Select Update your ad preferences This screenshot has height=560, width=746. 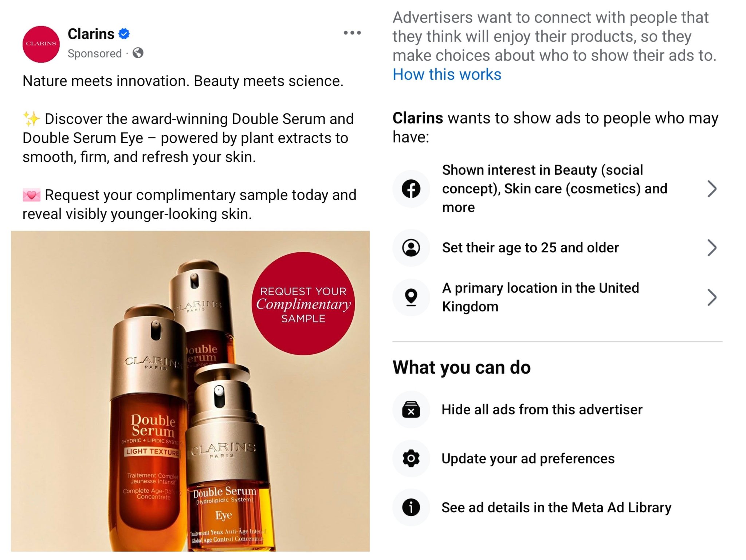(x=528, y=458)
